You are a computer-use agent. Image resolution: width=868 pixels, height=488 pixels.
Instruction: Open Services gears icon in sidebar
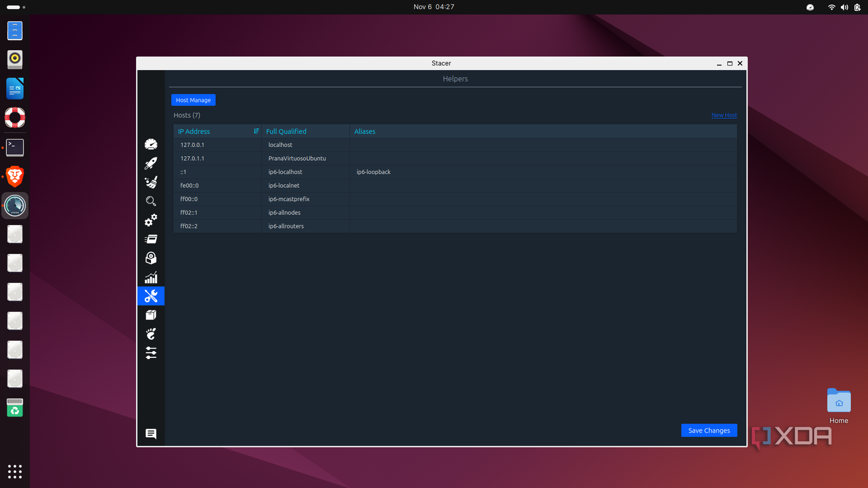pos(151,220)
